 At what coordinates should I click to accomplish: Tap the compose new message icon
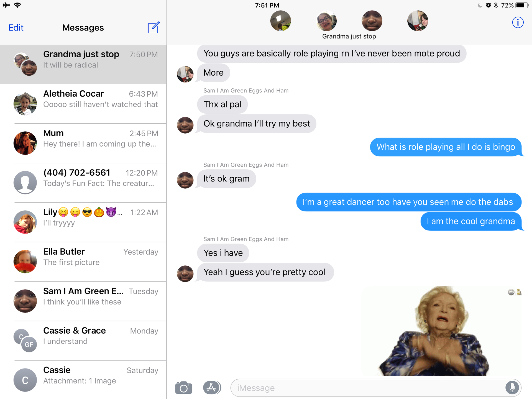pyautogui.click(x=154, y=27)
